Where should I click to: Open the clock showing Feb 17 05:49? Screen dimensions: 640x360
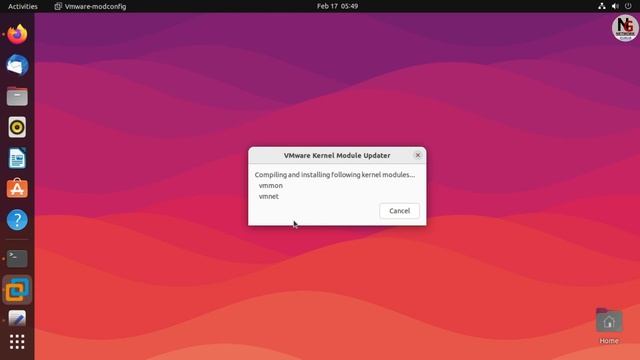(x=338, y=6)
